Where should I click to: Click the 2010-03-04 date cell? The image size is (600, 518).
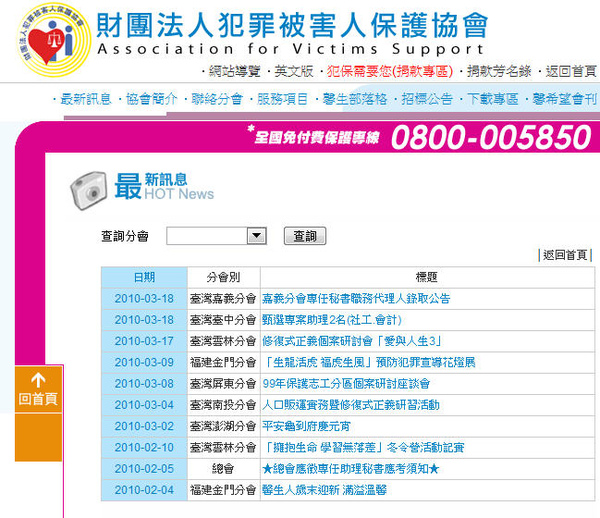[144, 405]
